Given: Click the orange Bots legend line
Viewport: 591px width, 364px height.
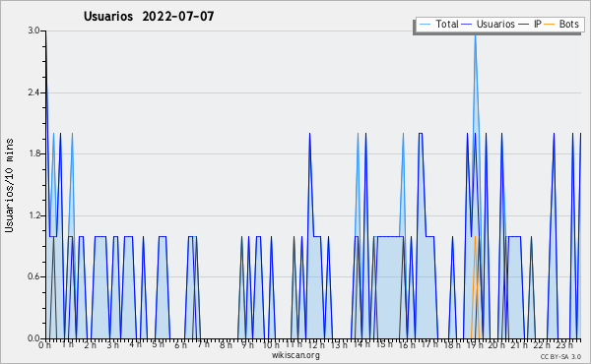Looking at the screenshot, I should click(x=550, y=25).
